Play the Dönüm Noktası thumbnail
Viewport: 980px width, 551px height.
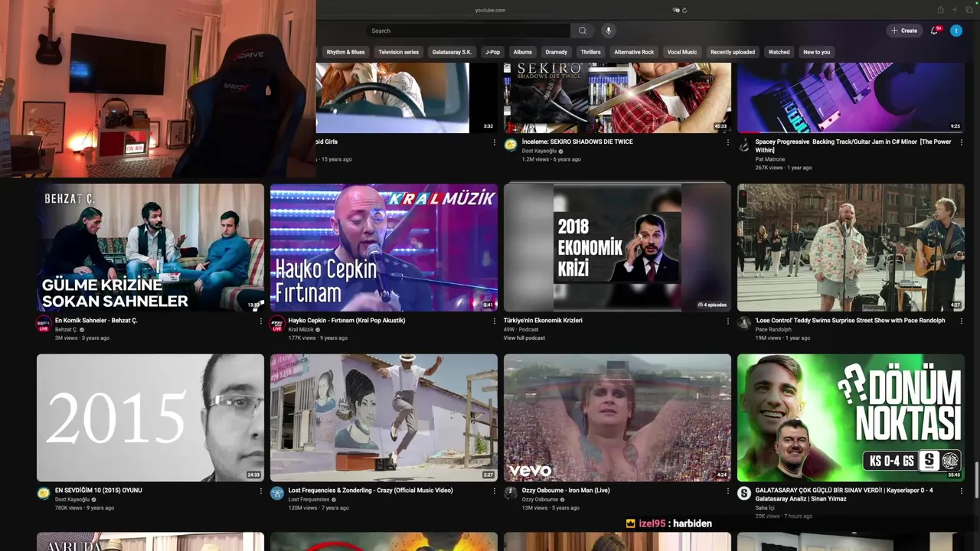(851, 417)
